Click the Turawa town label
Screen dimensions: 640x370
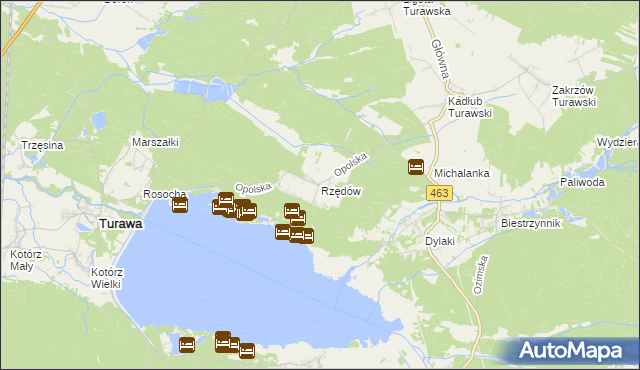point(121,224)
